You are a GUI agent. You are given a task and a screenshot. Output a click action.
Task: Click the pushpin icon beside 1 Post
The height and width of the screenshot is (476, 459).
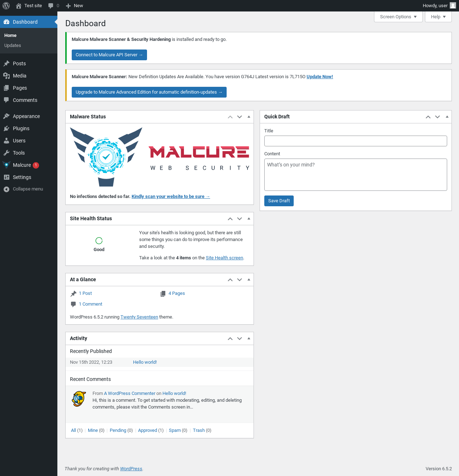click(x=74, y=293)
